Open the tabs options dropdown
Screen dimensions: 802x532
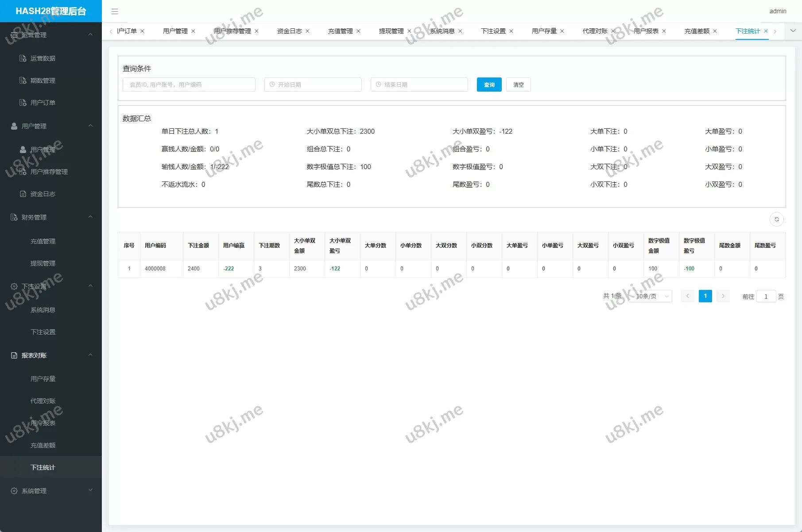coord(793,31)
